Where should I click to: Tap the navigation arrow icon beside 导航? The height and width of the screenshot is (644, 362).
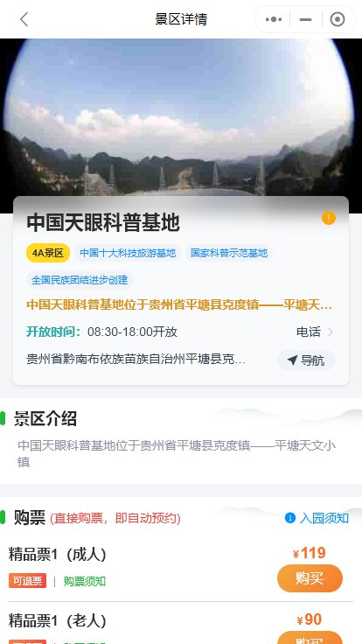pos(292,360)
